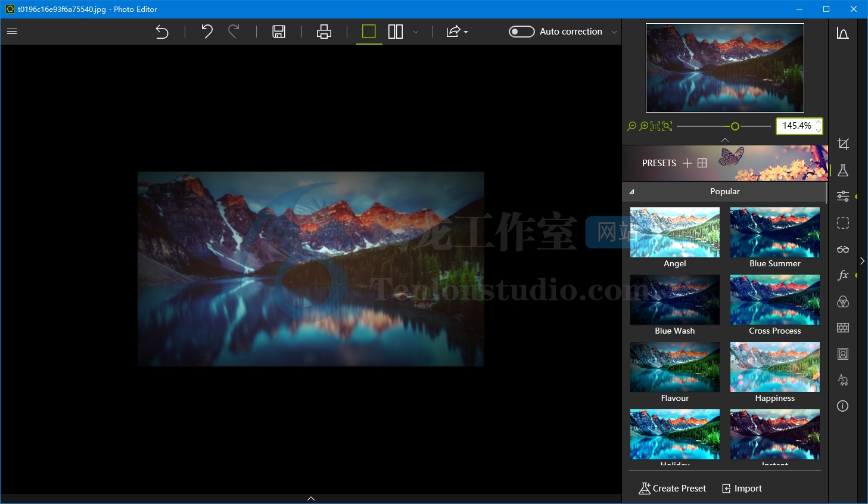This screenshot has height=504, width=868.
Task: Collapse the navigator panel with up chevron
Action: pos(725,140)
